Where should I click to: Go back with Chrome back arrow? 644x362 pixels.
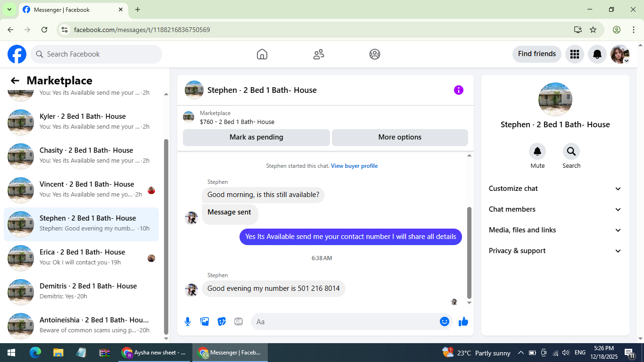click(10, 30)
